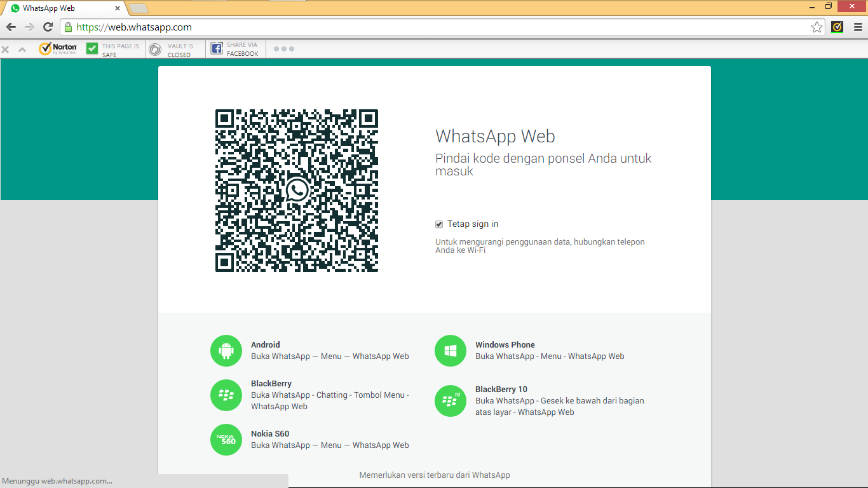Click the green 'This page is safe' checkmark
The height and width of the screenshot is (488, 868).
tap(92, 48)
